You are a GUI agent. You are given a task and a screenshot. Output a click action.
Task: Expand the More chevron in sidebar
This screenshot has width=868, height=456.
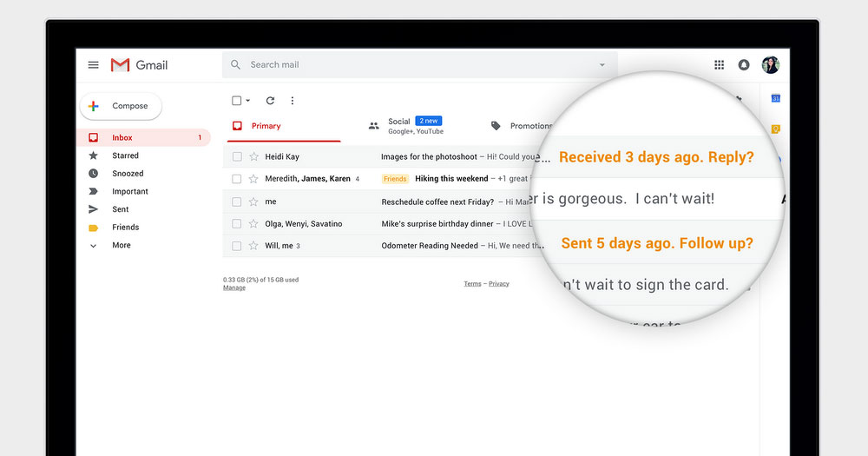point(94,246)
